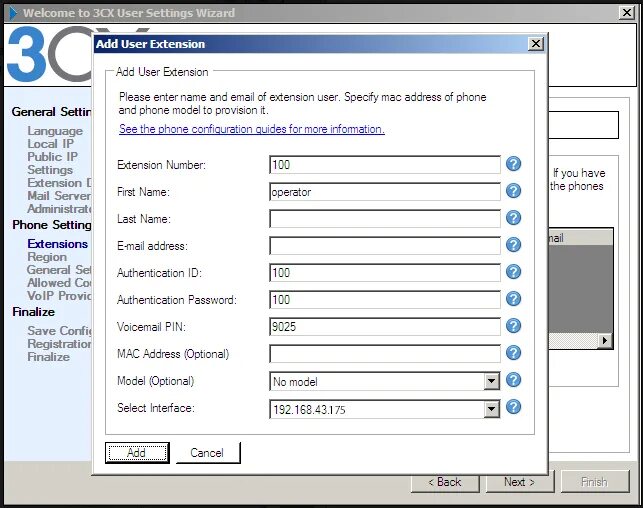The image size is (643, 508).
Task: Open Authentication Password help icon
Action: 513,299
